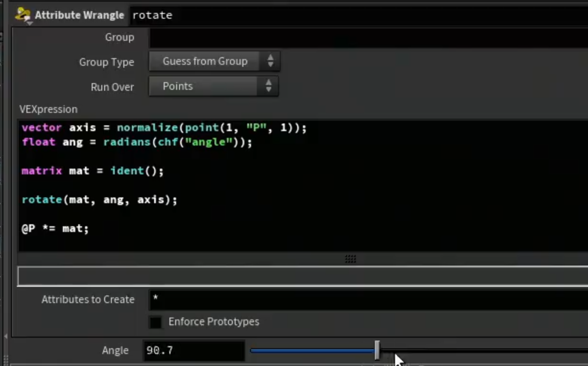Click the VEX editor resize grip handle
This screenshot has width=588, height=366.
click(x=350, y=259)
